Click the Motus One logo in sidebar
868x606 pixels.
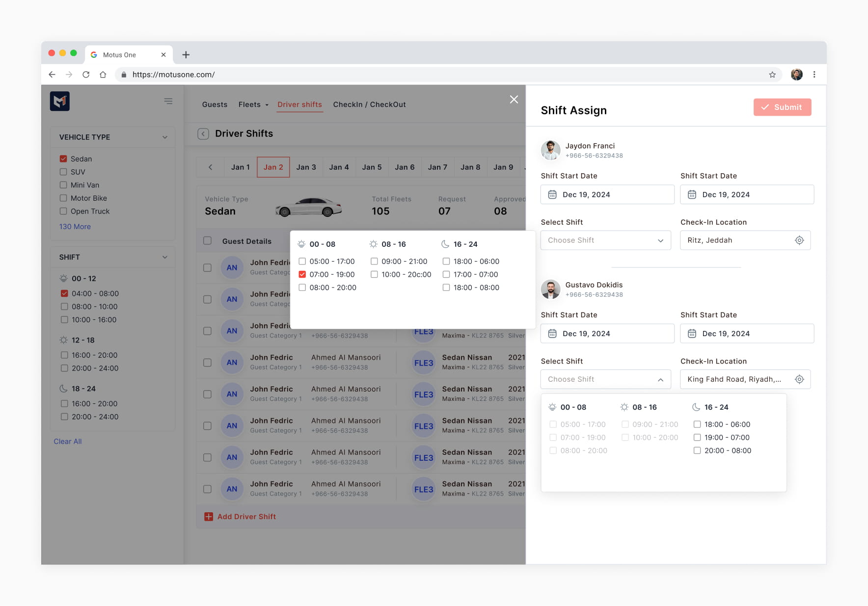(x=59, y=101)
